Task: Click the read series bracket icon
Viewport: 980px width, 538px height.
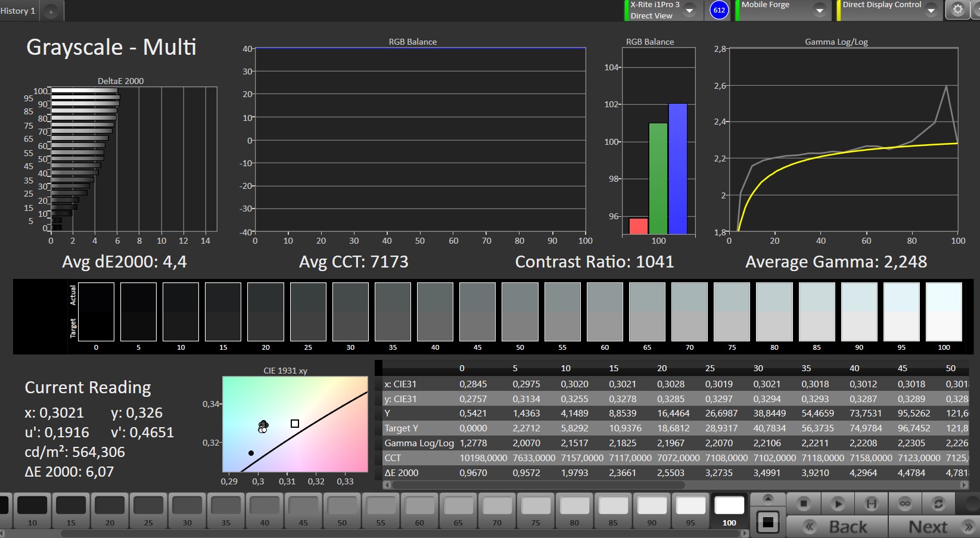Action: click(871, 504)
